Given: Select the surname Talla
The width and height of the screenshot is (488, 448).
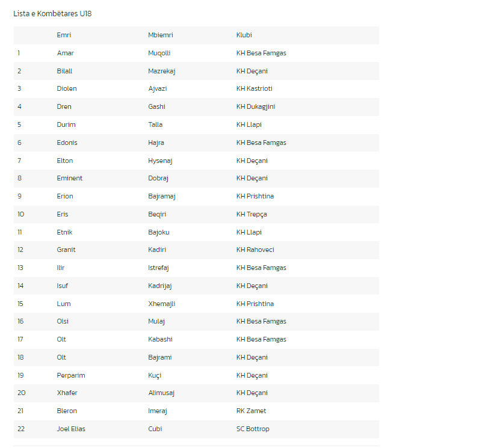Looking at the screenshot, I should coord(155,124).
